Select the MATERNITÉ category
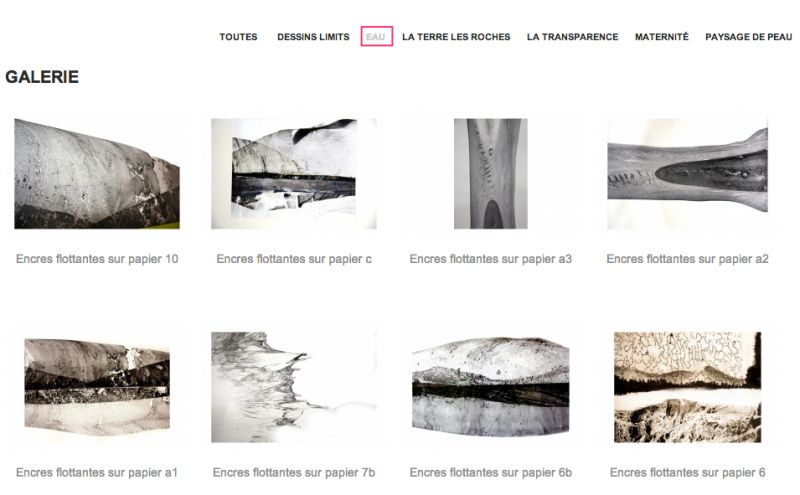 point(662,37)
